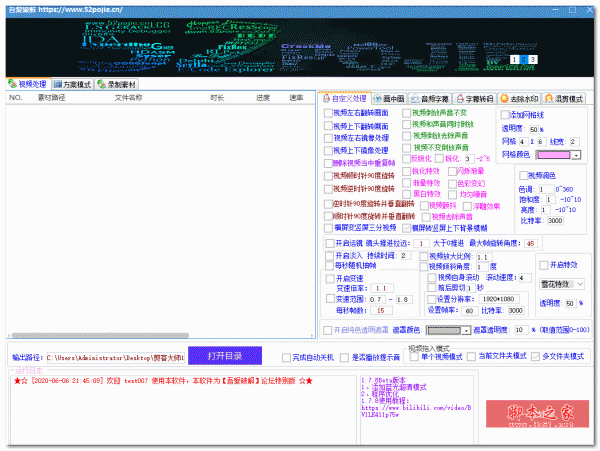Viewport: 600px width, 451px height.
Task: Switch to the 视频处理 tab
Action: click(27, 84)
